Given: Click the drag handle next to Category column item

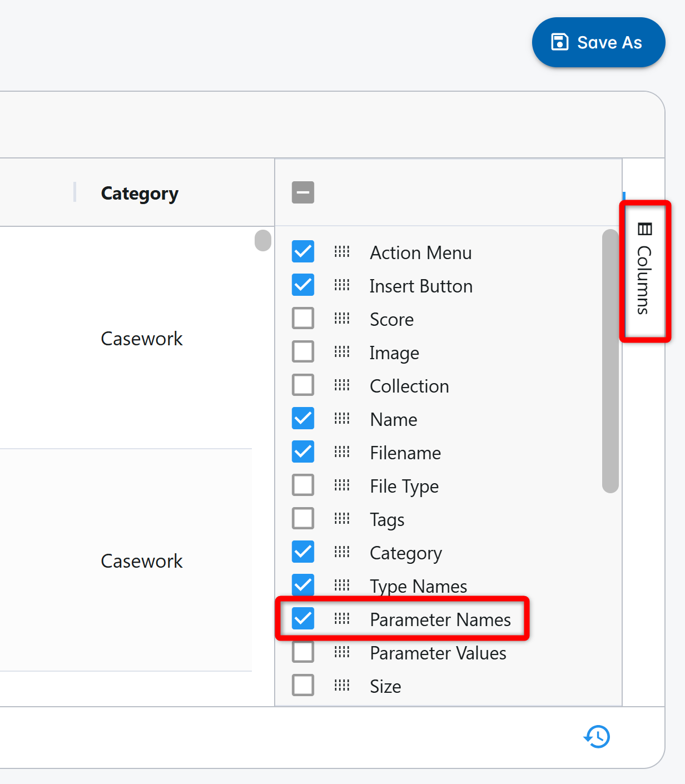Looking at the screenshot, I should coord(342,552).
